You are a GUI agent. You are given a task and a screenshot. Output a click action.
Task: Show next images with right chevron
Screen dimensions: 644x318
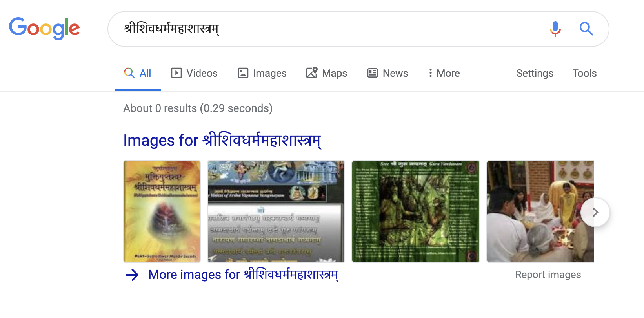(595, 212)
